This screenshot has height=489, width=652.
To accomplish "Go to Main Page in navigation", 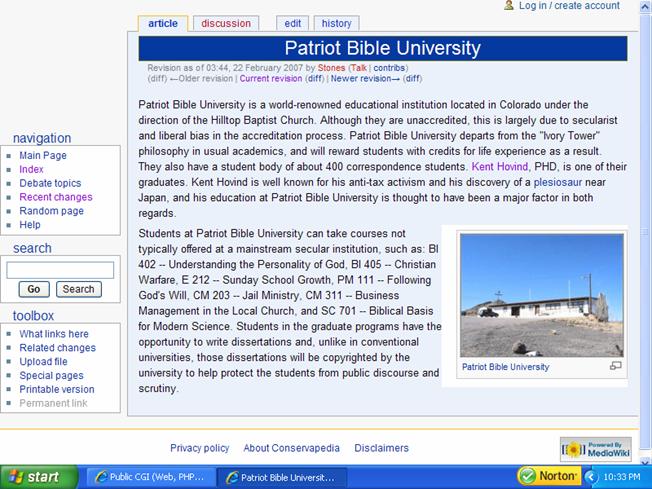I will pyautogui.click(x=43, y=156).
